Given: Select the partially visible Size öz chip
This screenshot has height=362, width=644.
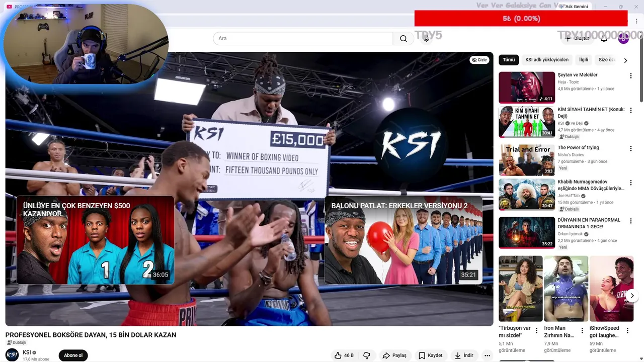Looking at the screenshot, I should point(606,60).
